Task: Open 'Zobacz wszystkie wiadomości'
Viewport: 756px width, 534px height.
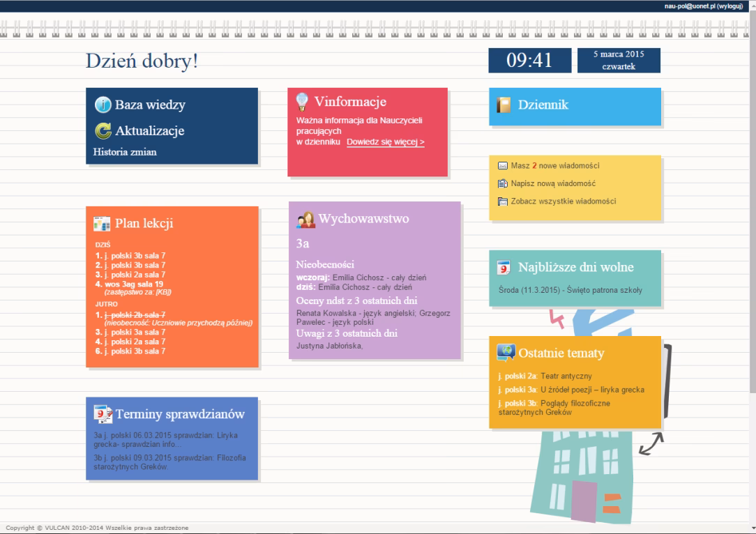Action: [564, 201]
